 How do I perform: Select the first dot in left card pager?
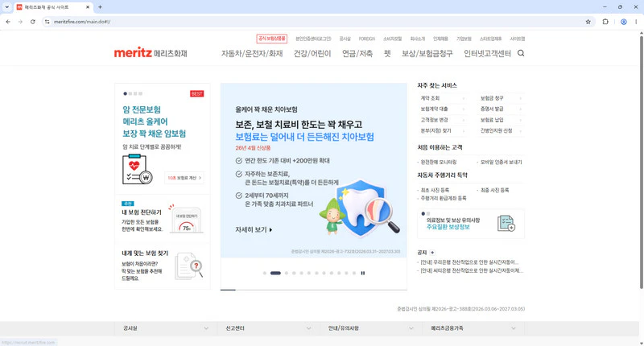[x=125, y=93]
